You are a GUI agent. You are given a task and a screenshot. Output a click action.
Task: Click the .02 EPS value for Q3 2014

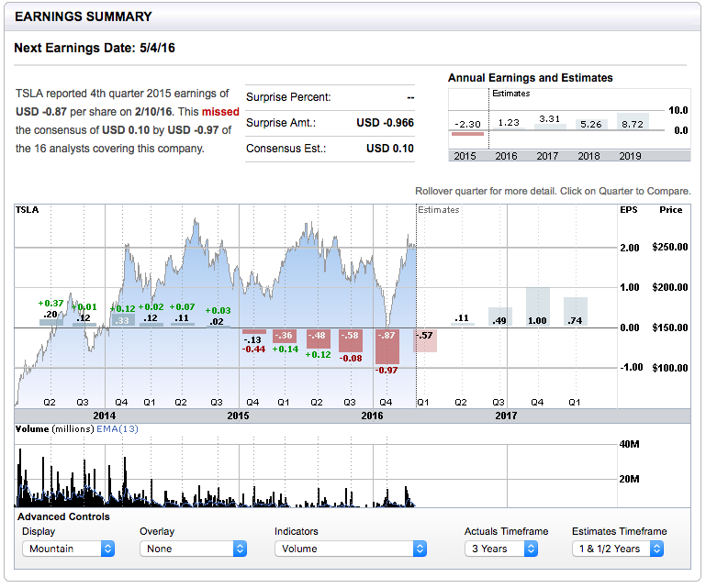[x=217, y=321]
